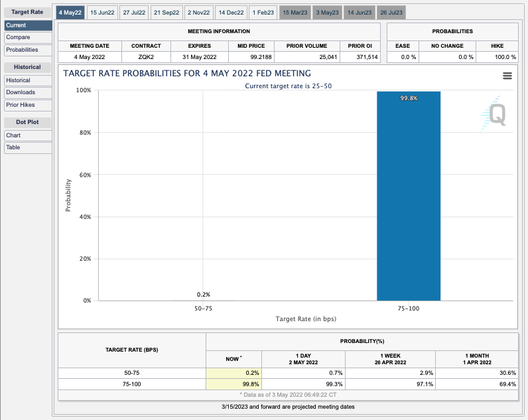Click the 1 MONTH 1 APR 2022 header
528x420 pixels.
pos(477,359)
